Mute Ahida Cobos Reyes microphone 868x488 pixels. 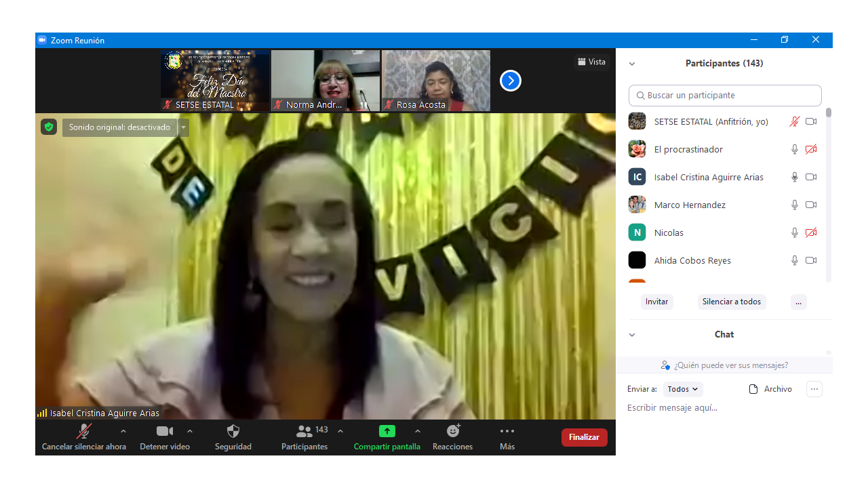click(795, 260)
